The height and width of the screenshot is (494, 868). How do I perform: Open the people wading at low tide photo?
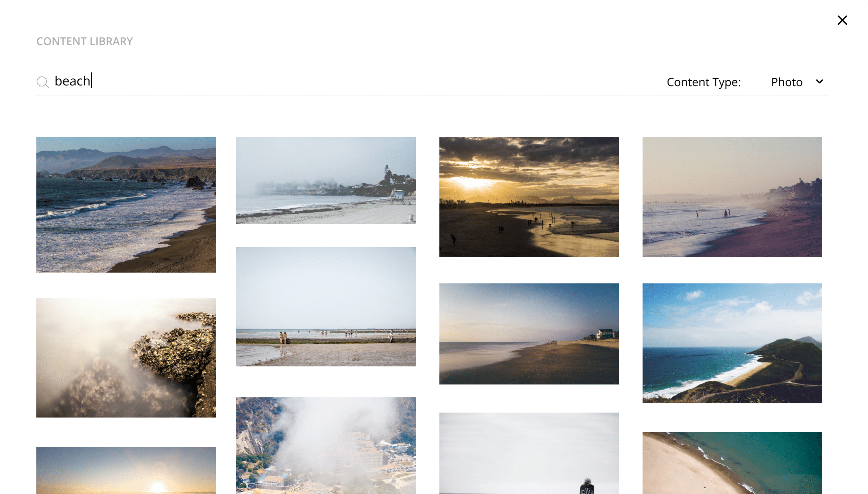pos(325,307)
